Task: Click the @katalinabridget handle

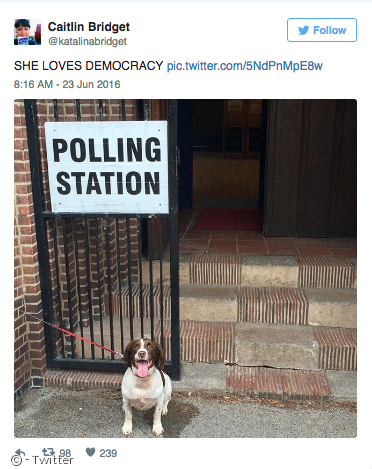Action: tap(88, 41)
